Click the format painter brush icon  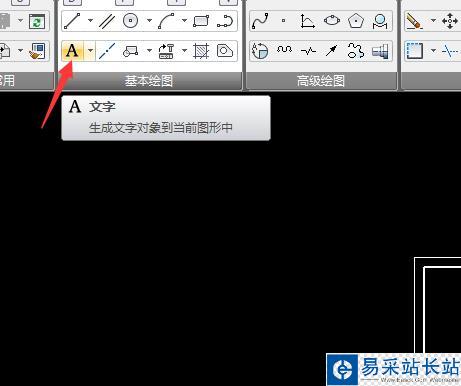click(37, 51)
